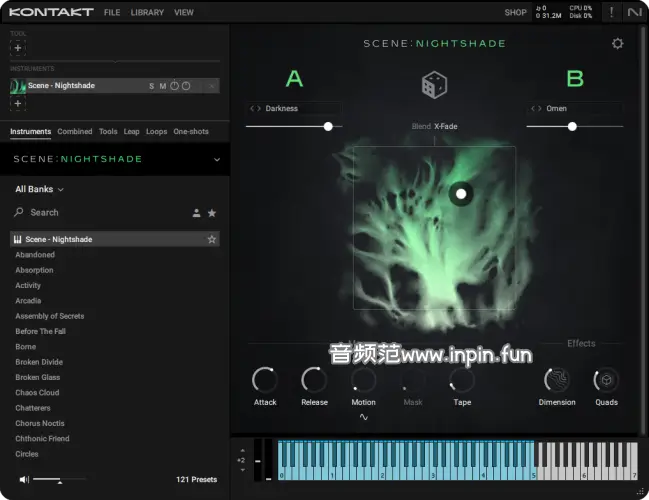Open the LIBRARY menu
649x500 pixels.
(147, 12)
